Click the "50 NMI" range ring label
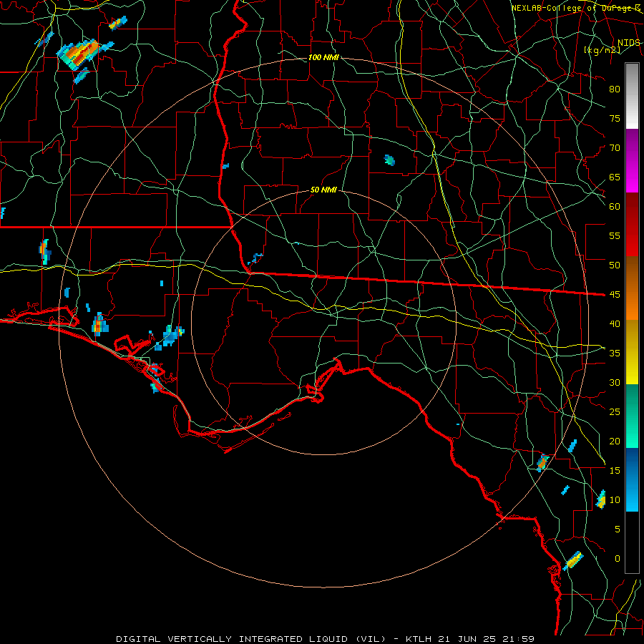 [323, 190]
